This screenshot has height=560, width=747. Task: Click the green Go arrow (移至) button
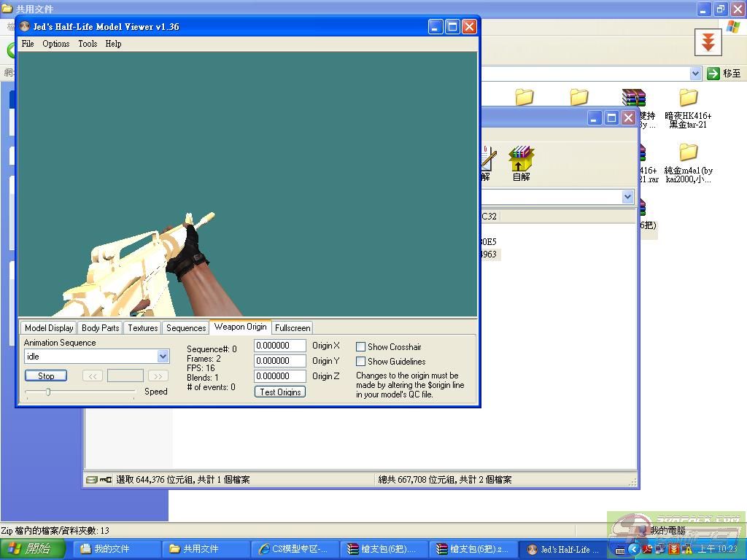(x=713, y=74)
